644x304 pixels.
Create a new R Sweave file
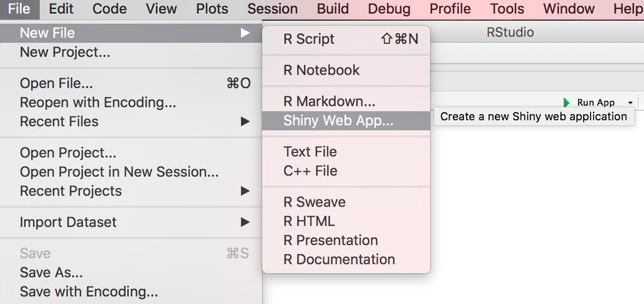click(x=347, y=202)
